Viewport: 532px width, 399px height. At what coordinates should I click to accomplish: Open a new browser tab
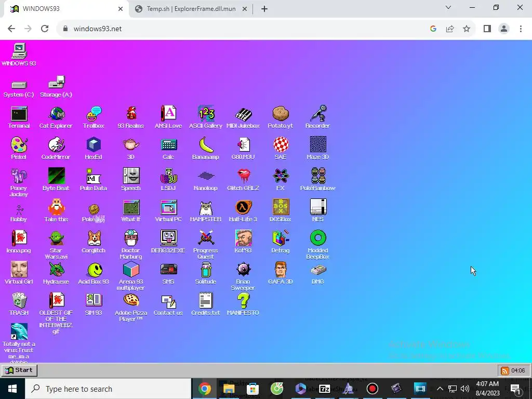264,9
